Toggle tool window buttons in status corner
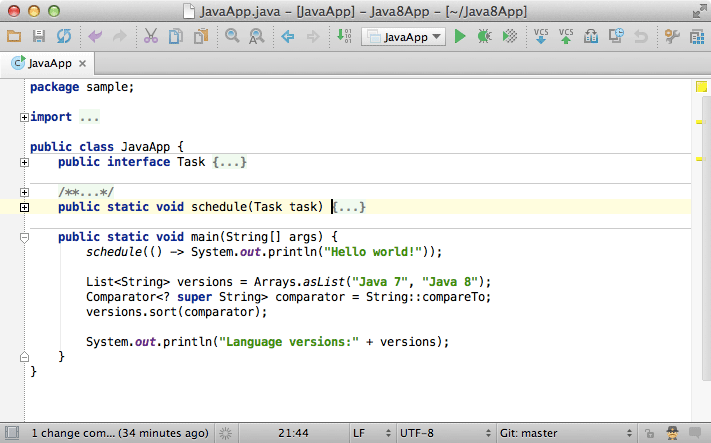The width and height of the screenshot is (711, 443). coord(12,433)
